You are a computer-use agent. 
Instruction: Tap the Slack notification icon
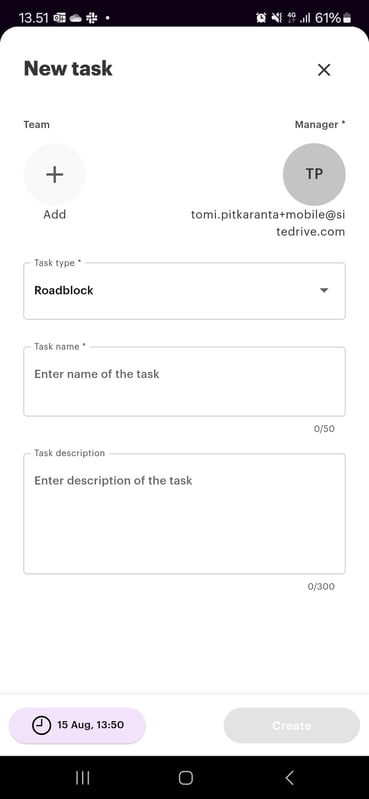point(92,18)
